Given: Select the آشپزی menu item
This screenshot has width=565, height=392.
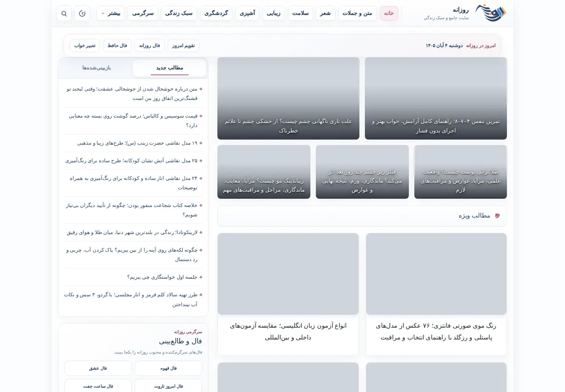Looking at the screenshot, I should coord(248,13).
